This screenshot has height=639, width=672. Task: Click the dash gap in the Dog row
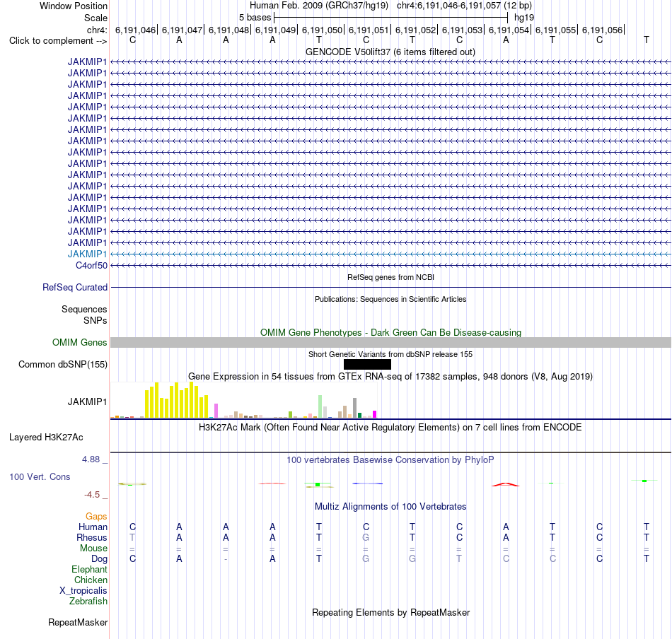226,559
